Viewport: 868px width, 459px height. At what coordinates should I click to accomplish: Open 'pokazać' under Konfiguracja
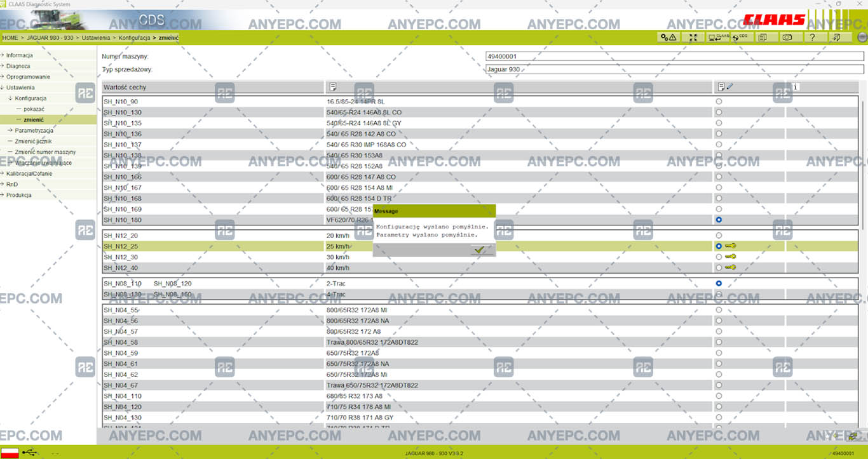pos(34,109)
